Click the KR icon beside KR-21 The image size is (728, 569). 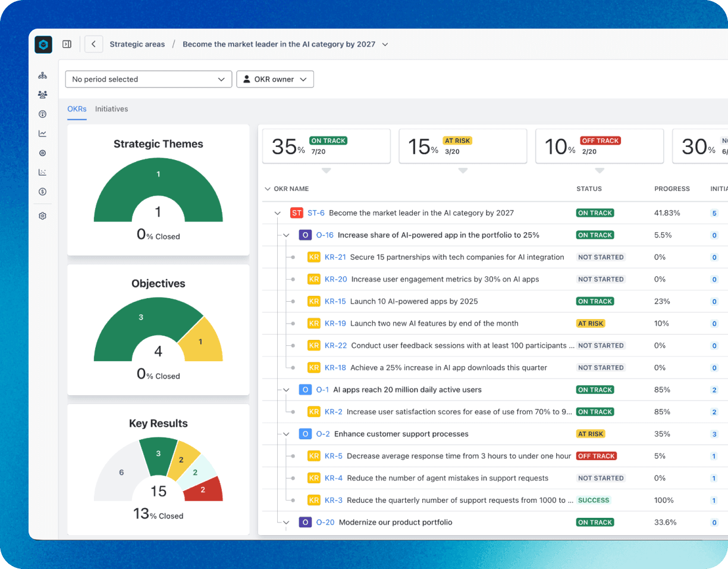click(x=314, y=257)
